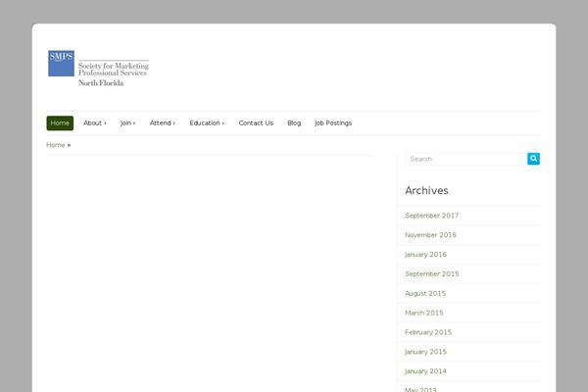Click the Home breadcrumb link
The width and height of the screenshot is (588, 392).
[56, 145]
